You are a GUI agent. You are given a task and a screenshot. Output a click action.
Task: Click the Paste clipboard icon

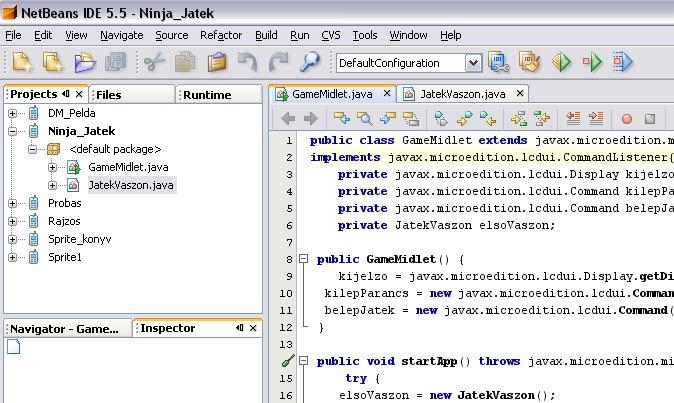point(217,62)
